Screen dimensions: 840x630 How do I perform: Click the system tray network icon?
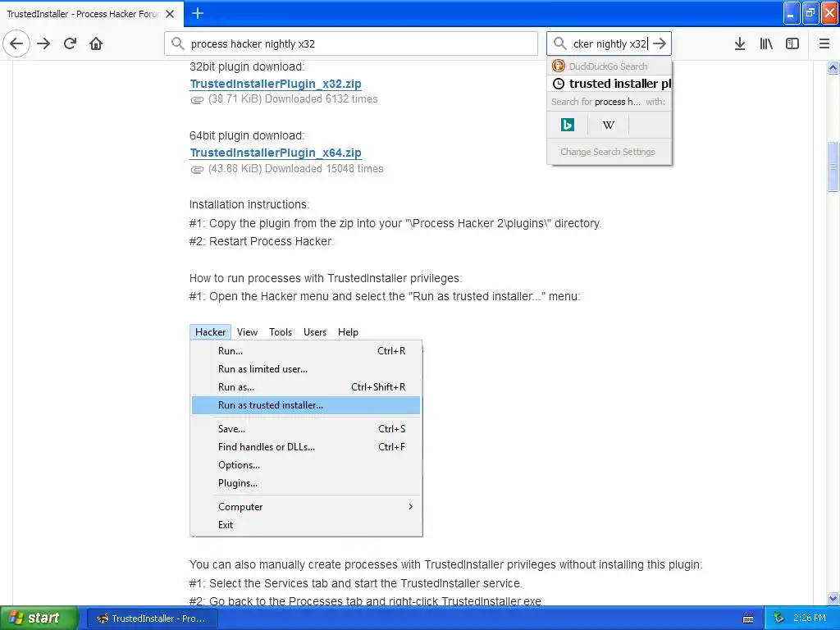(779, 618)
